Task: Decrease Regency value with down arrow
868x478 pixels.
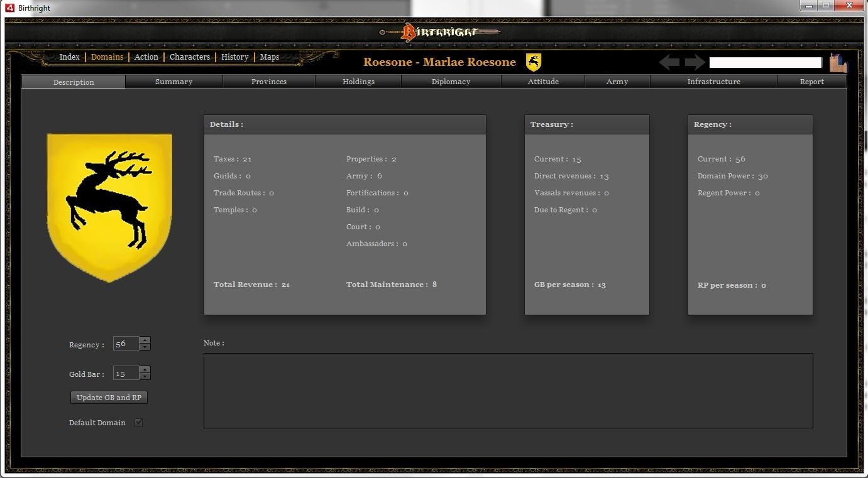Action: tap(145, 347)
